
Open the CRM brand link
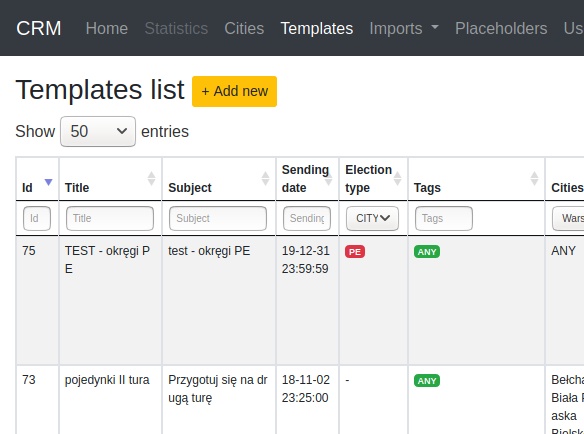click(x=39, y=28)
